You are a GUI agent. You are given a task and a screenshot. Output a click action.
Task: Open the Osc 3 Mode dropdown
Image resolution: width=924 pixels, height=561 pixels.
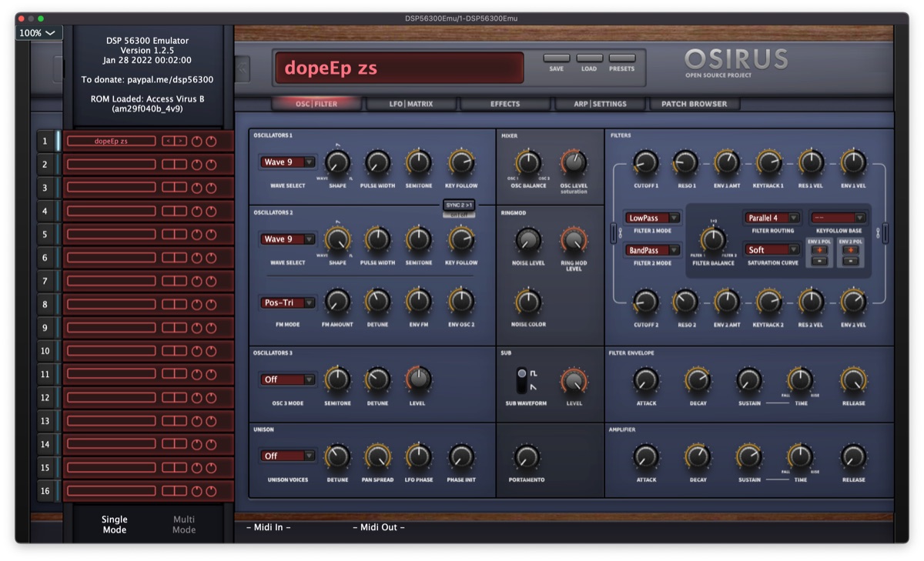(x=288, y=379)
